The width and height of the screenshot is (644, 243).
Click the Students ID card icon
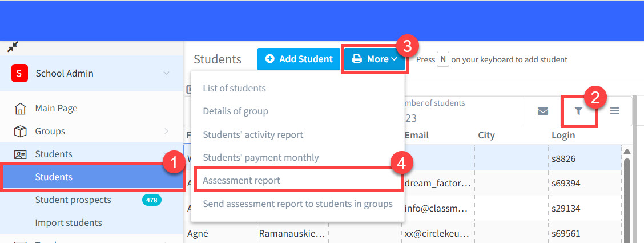pyautogui.click(x=21, y=154)
